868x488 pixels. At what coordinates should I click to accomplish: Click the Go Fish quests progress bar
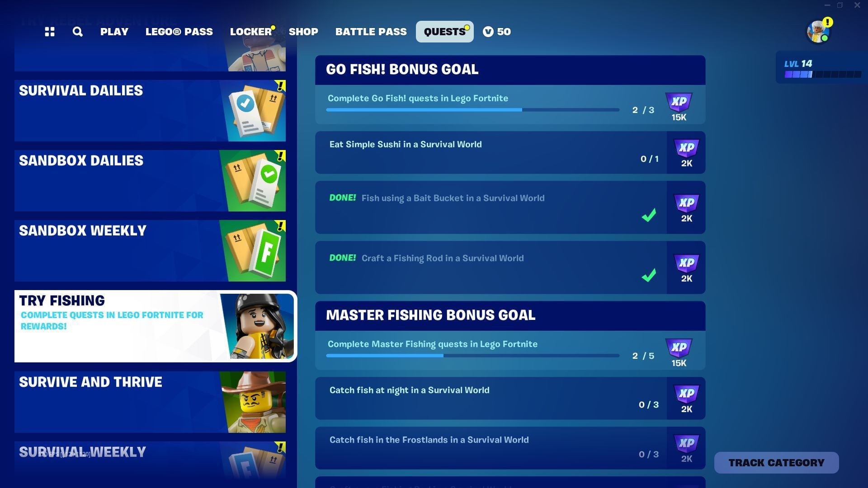click(472, 110)
